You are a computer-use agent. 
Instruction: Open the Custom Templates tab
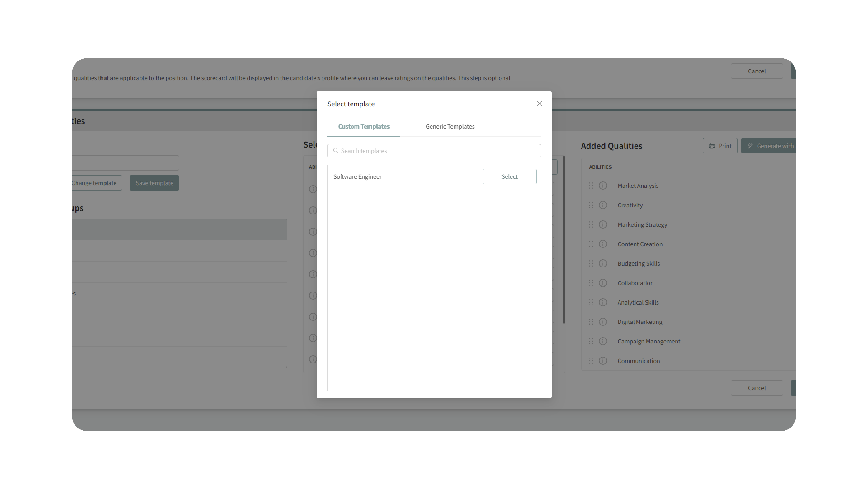pyautogui.click(x=363, y=126)
